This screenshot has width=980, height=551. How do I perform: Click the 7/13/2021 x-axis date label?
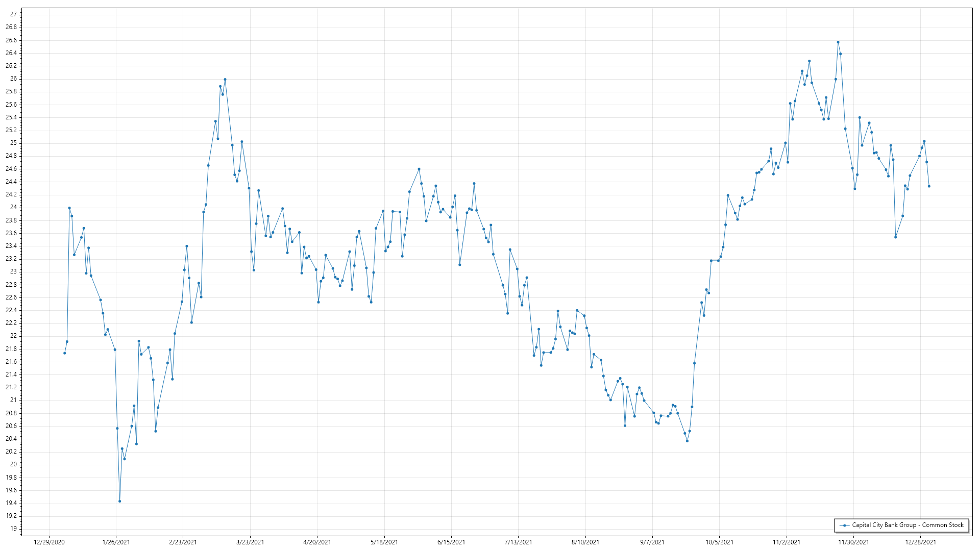[518, 542]
